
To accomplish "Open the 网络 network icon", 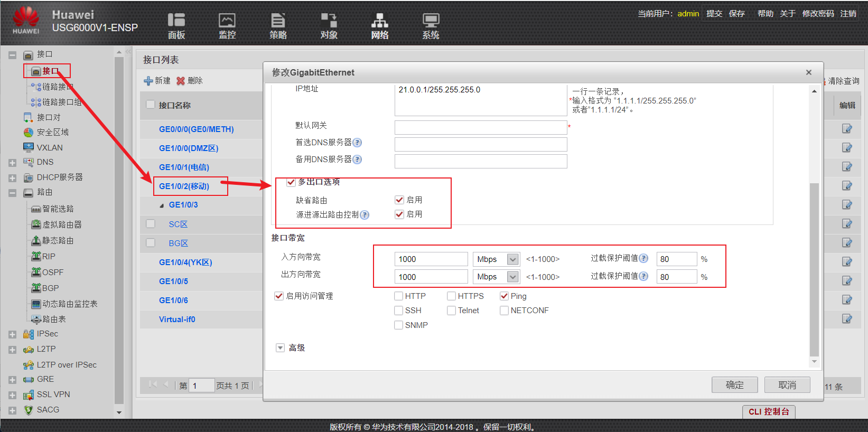I will tap(379, 20).
